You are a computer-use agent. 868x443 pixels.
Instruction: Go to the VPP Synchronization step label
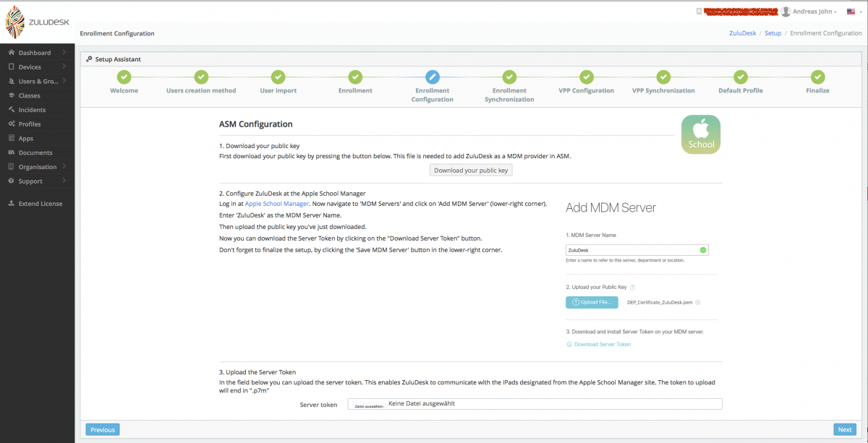[x=663, y=91]
